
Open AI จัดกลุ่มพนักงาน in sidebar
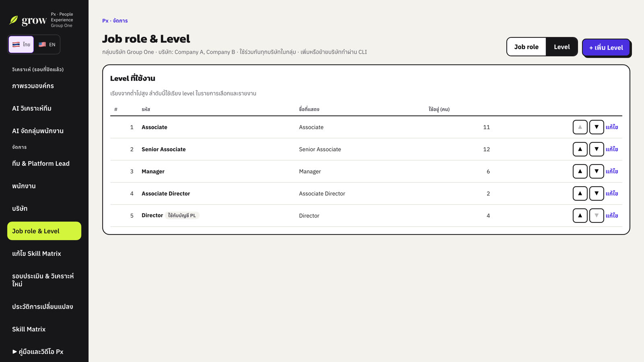pos(44,131)
